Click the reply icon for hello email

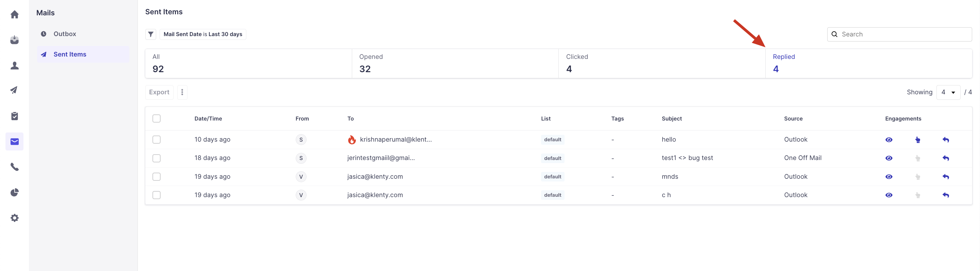coord(945,140)
